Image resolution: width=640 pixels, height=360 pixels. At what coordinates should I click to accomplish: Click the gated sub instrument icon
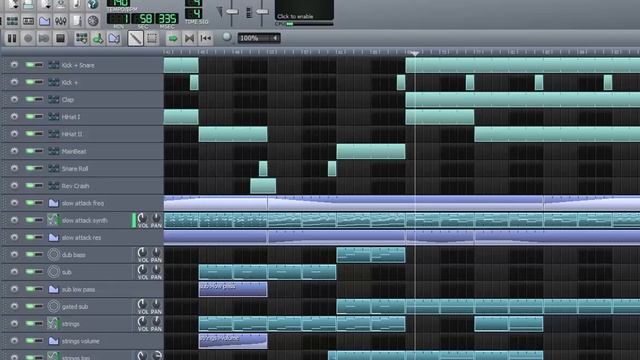pyautogui.click(x=53, y=306)
